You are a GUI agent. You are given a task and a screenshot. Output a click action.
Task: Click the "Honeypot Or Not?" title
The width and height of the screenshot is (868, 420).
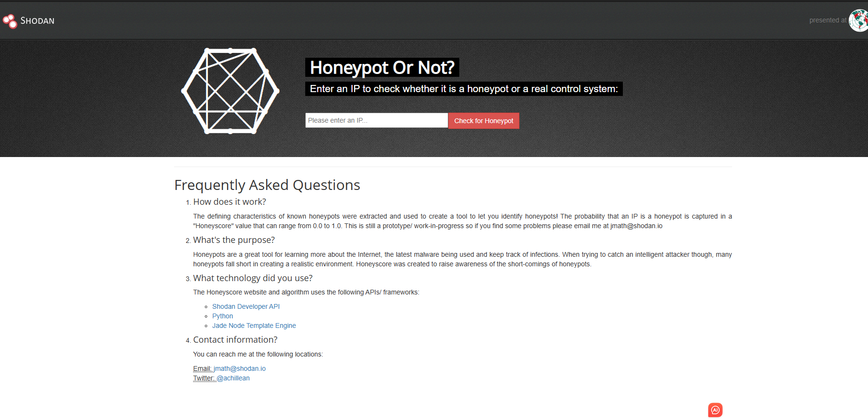(382, 68)
